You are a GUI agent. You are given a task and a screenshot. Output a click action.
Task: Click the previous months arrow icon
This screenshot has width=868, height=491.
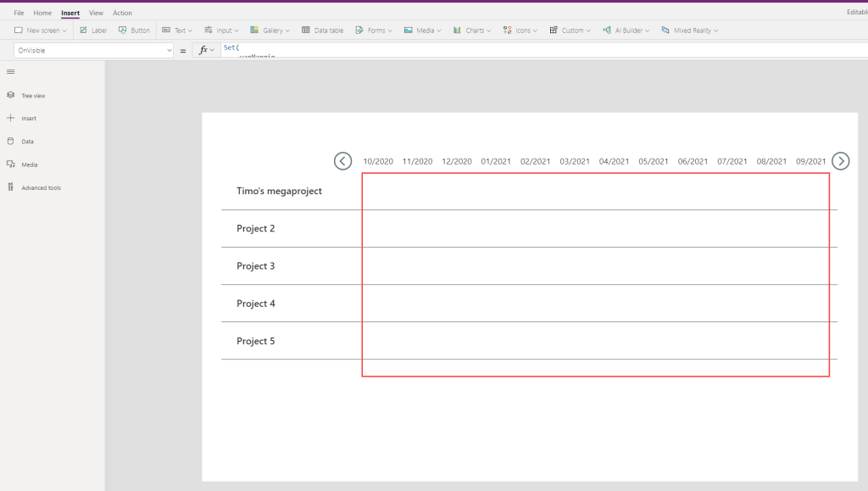coord(342,161)
